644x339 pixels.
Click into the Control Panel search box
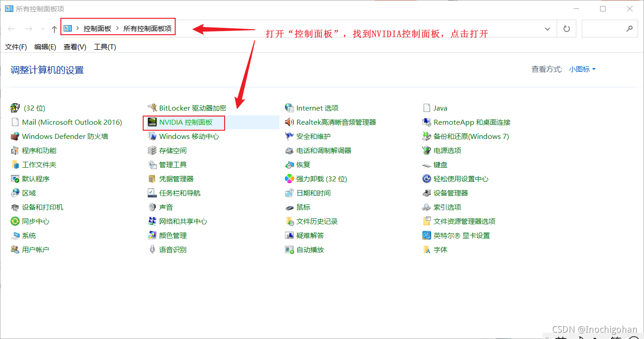(610, 28)
